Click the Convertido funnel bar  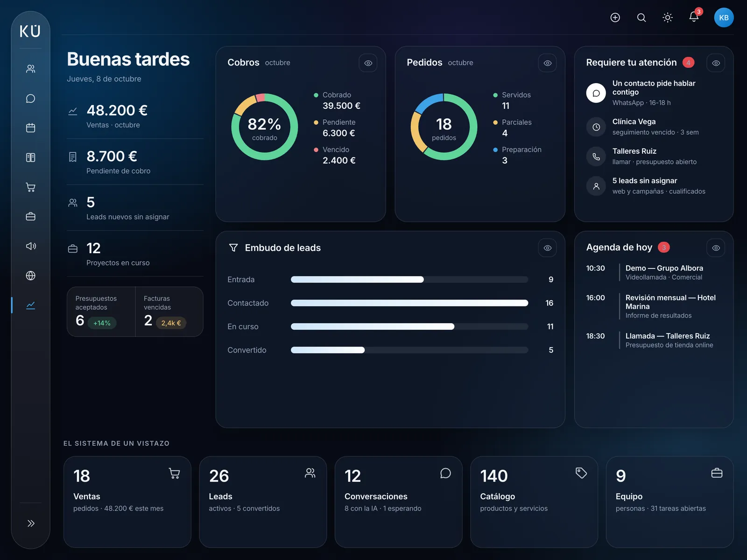tap(409, 350)
